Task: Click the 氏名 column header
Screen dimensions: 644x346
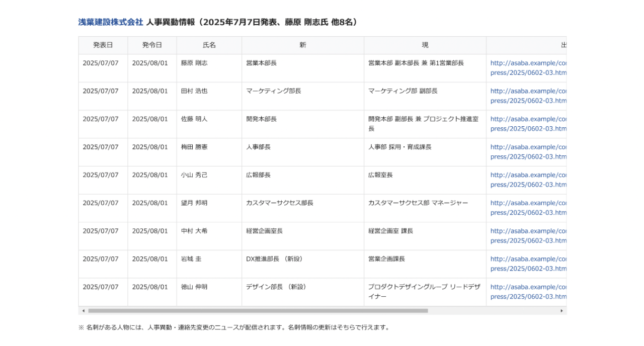Action: click(x=209, y=45)
